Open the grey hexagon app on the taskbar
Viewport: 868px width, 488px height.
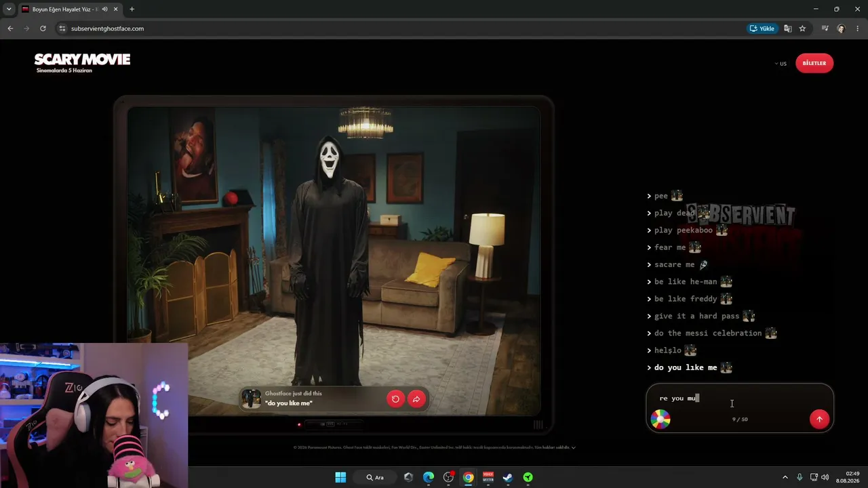coord(408,477)
